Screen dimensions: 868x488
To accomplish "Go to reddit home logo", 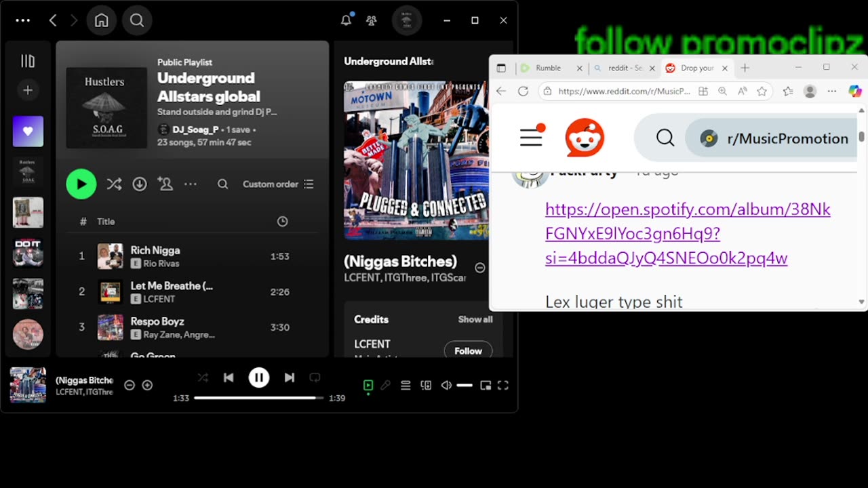I will pos(585,138).
